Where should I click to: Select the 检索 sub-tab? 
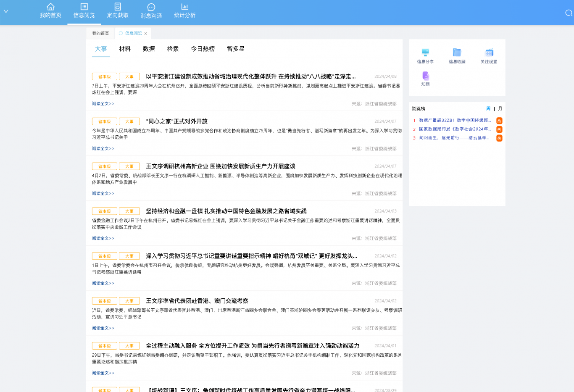pyautogui.click(x=173, y=49)
